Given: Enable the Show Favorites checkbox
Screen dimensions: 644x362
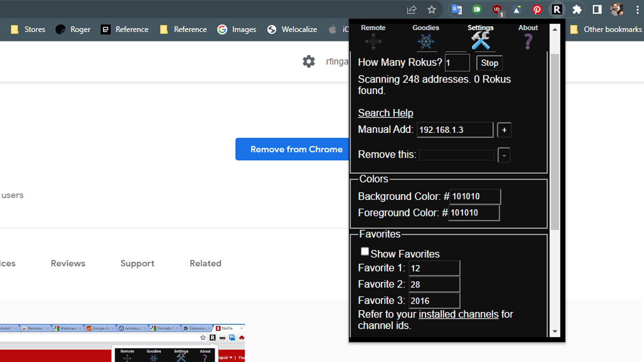Looking at the screenshot, I should pyautogui.click(x=365, y=251).
